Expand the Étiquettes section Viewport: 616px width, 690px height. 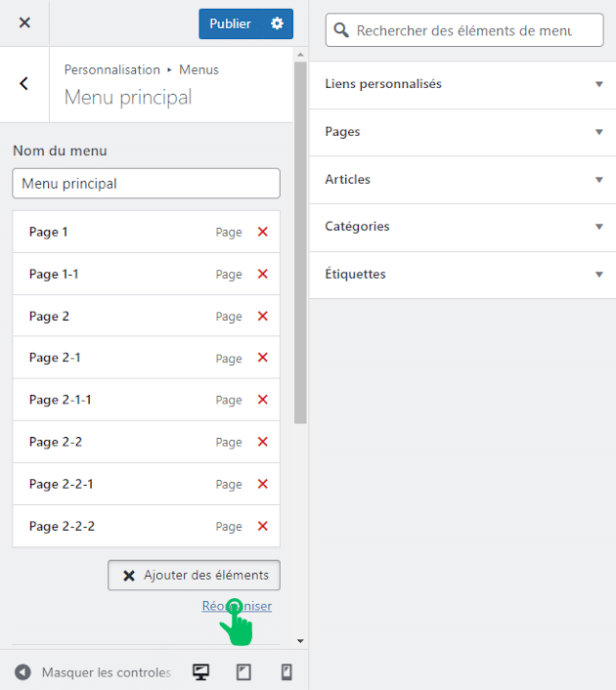click(x=462, y=275)
